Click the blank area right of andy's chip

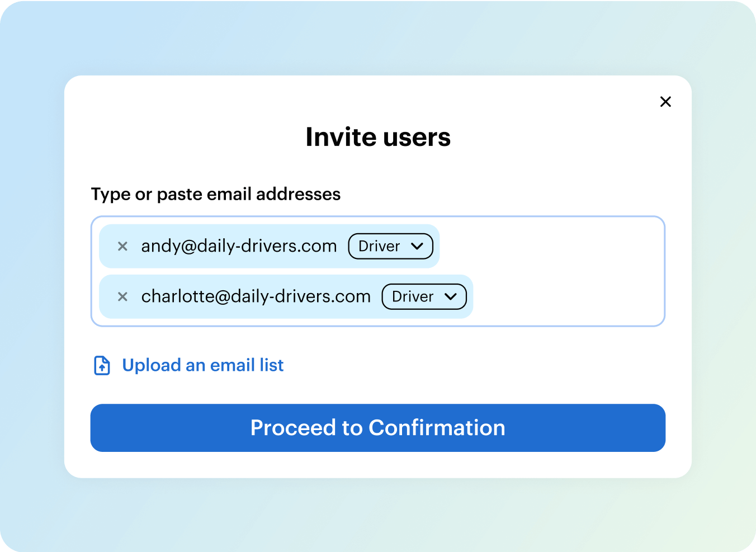click(551, 246)
